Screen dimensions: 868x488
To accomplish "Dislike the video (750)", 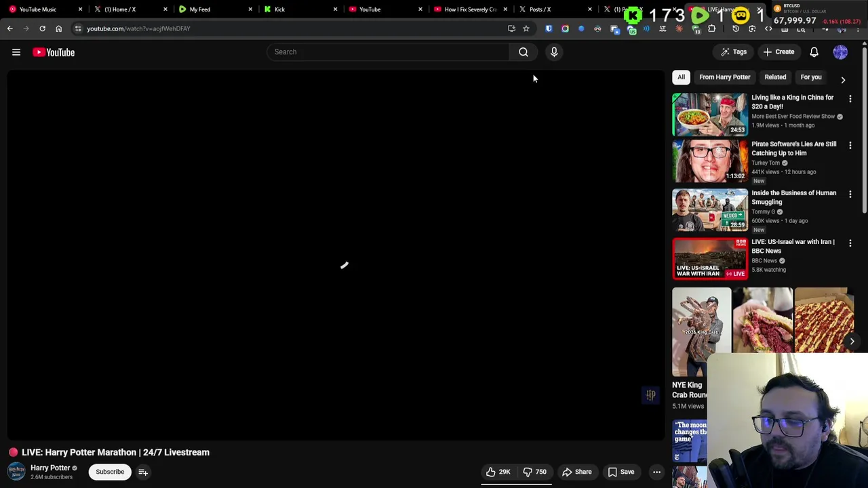I will 534,472.
